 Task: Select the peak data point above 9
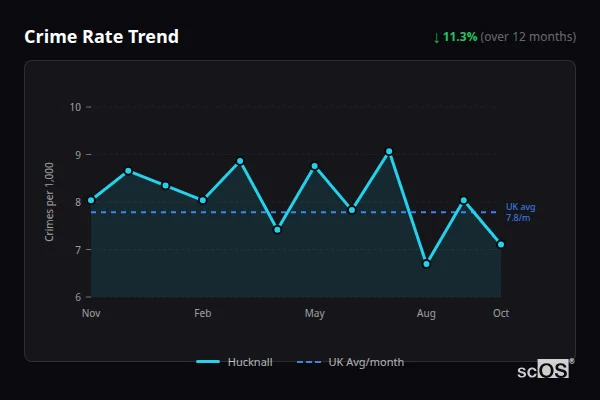[389, 152]
